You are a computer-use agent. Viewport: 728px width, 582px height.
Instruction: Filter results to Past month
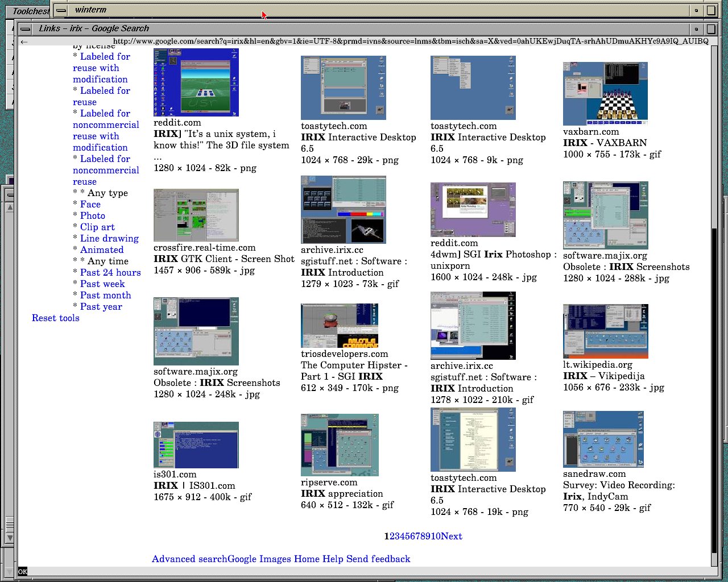[x=105, y=296]
